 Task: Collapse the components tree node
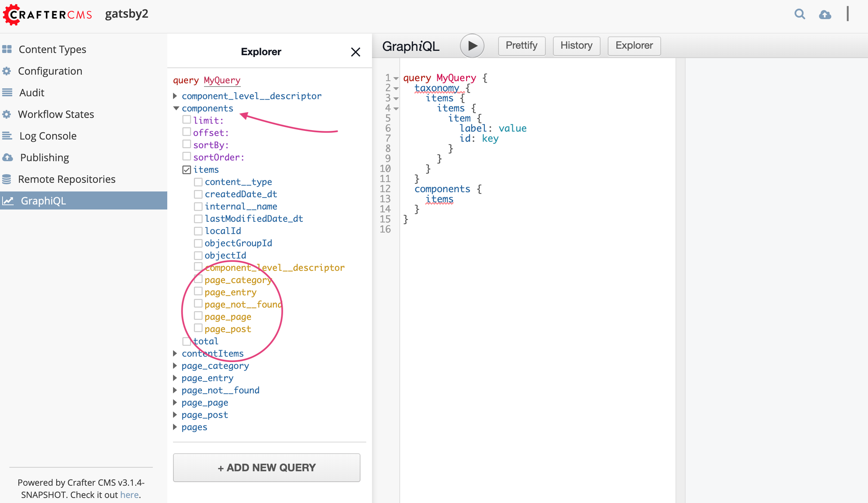(176, 108)
